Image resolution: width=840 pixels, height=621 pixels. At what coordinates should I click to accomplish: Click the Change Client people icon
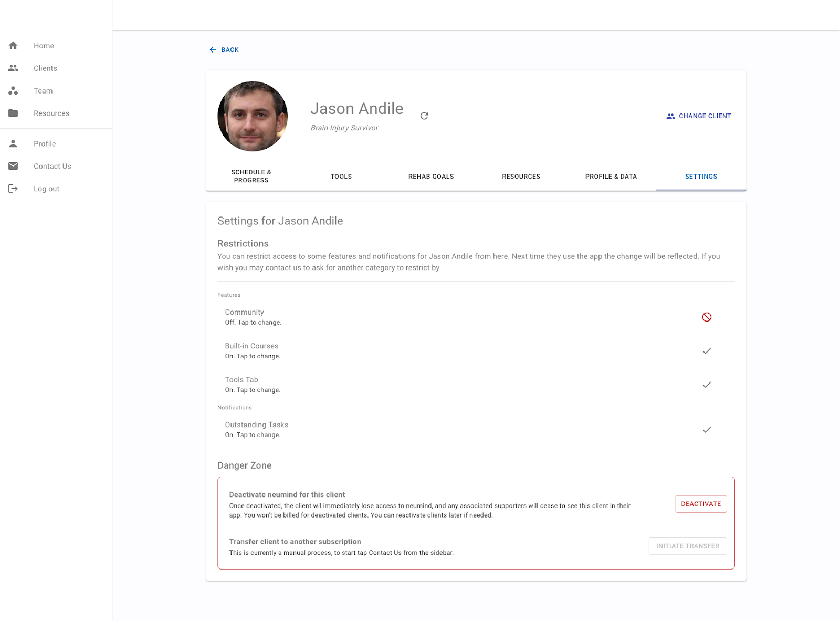coord(670,116)
